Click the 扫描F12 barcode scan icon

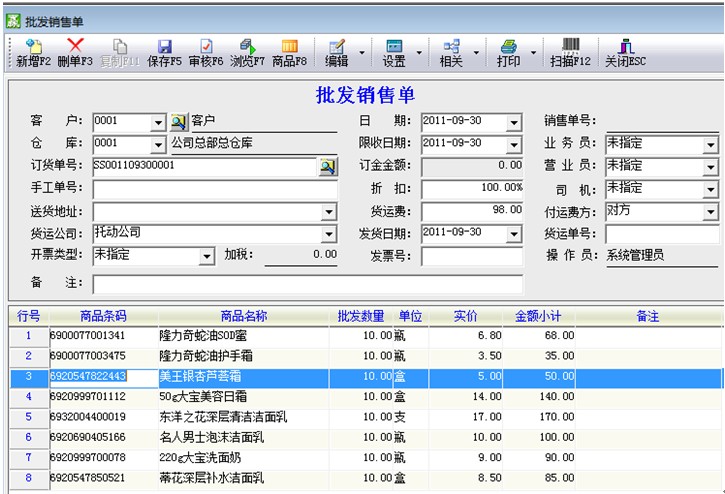[x=570, y=52]
